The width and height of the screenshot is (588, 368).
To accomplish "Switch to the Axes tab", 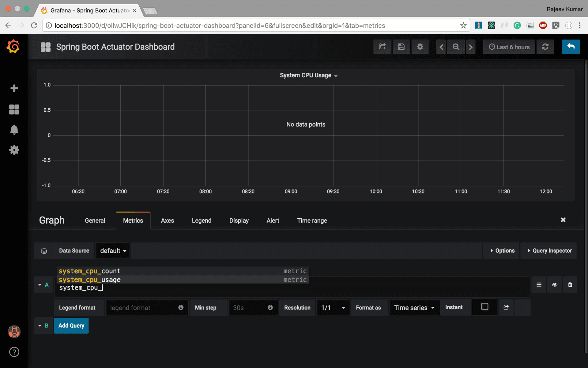I will [x=167, y=220].
